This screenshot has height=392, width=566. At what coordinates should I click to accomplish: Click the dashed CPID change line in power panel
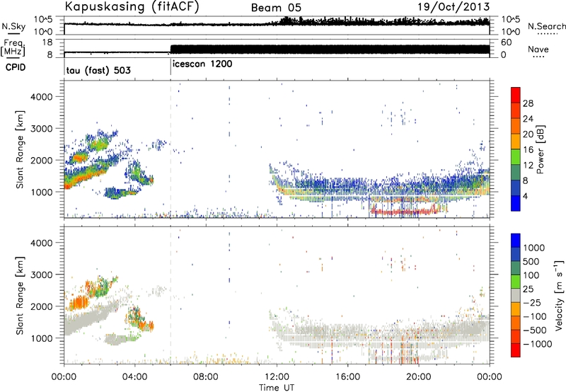pyautogui.click(x=171, y=149)
